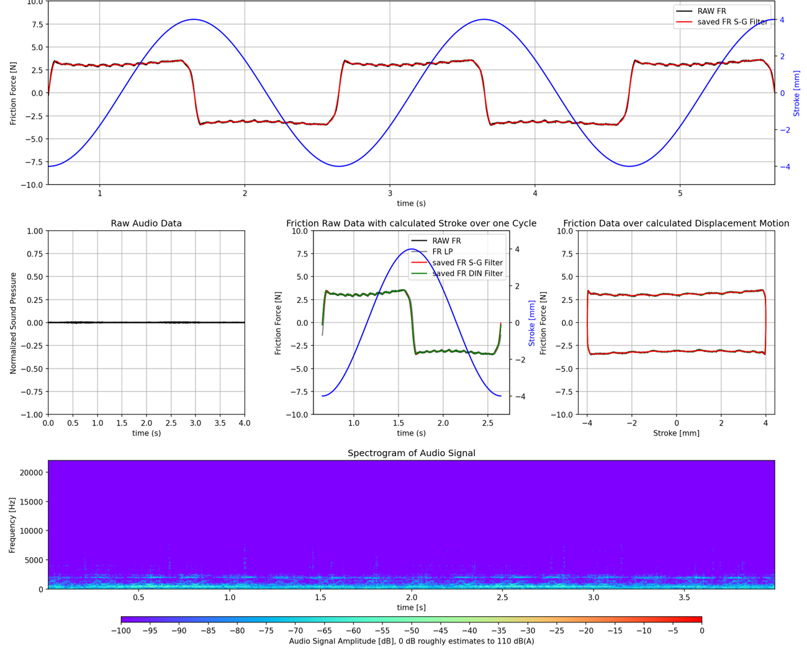This screenshot has width=807, height=672.
Task: Click the "Frequency [Hz]" axis label
Action: click(x=12, y=525)
